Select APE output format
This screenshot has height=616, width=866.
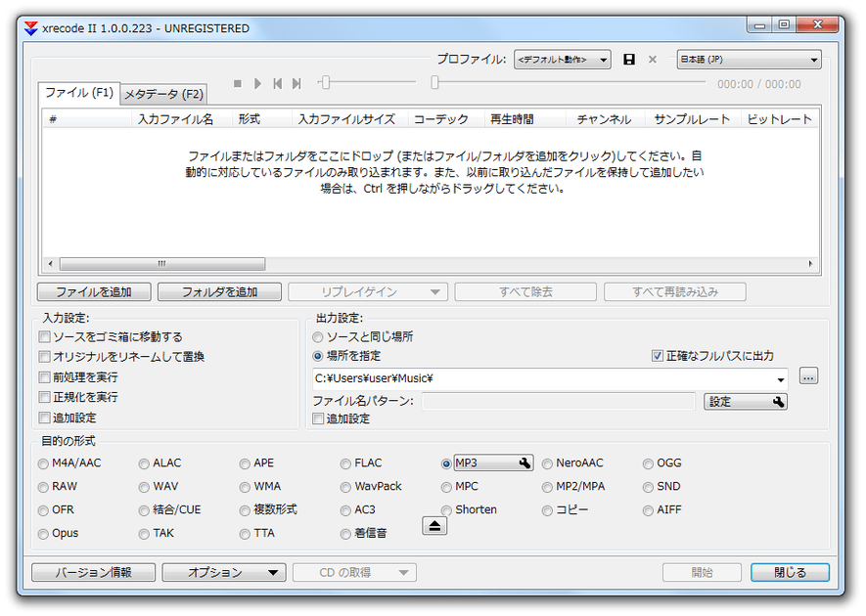coord(245,464)
